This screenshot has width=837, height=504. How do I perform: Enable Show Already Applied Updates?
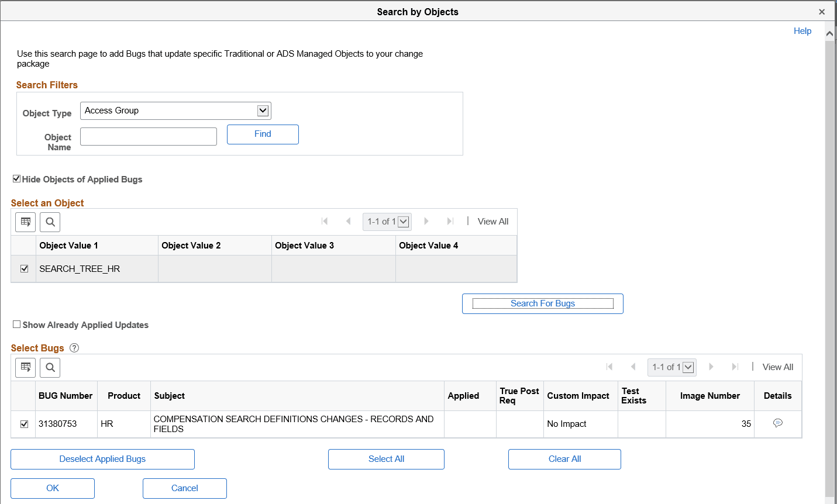pyautogui.click(x=16, y=324)
